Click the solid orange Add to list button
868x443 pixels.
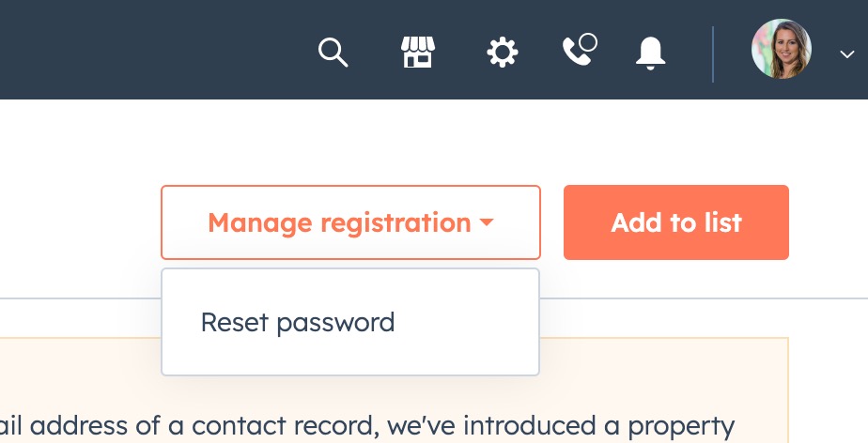[676, 222]
